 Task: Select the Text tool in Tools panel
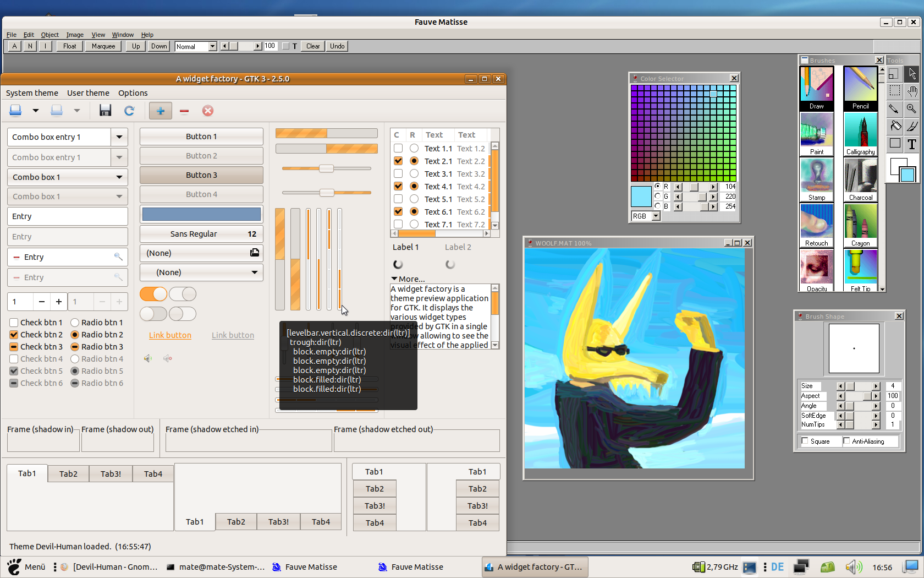(912, 144)
